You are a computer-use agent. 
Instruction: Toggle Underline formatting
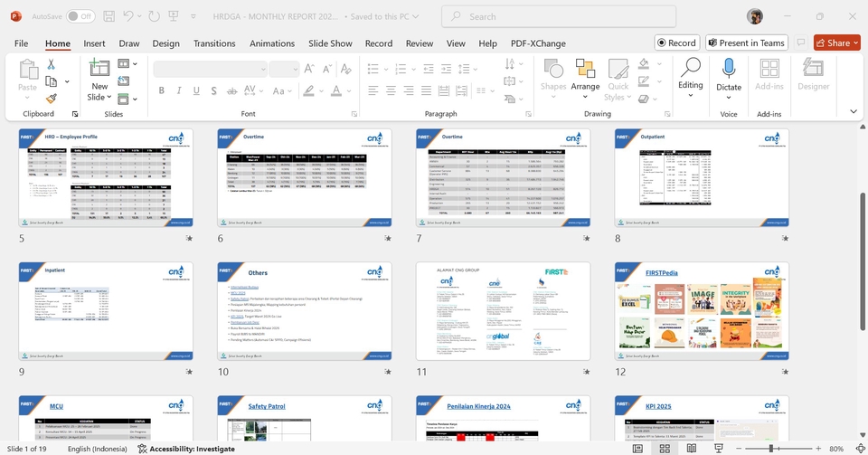(x=196, y=90)
